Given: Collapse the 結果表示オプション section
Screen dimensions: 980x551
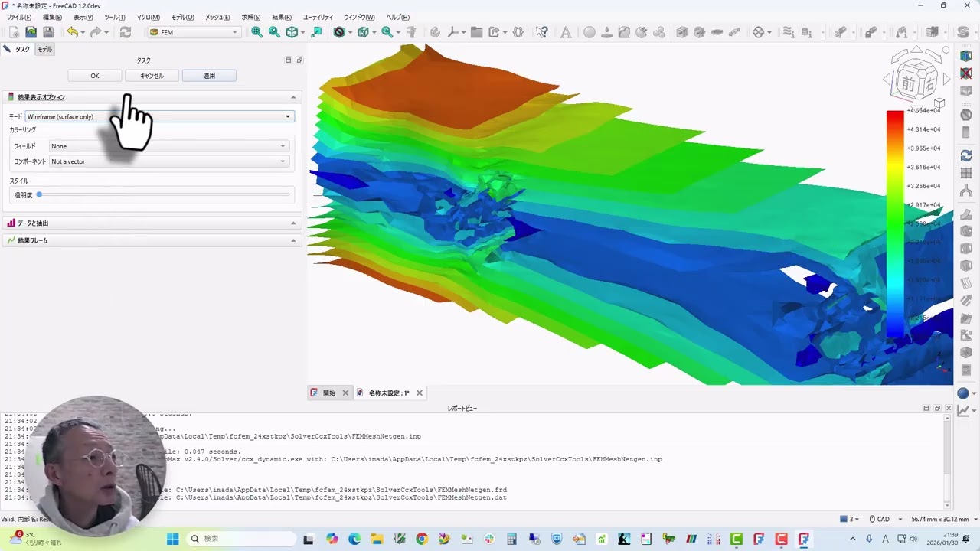Looking at the screenshot, I should pos(293,97).
